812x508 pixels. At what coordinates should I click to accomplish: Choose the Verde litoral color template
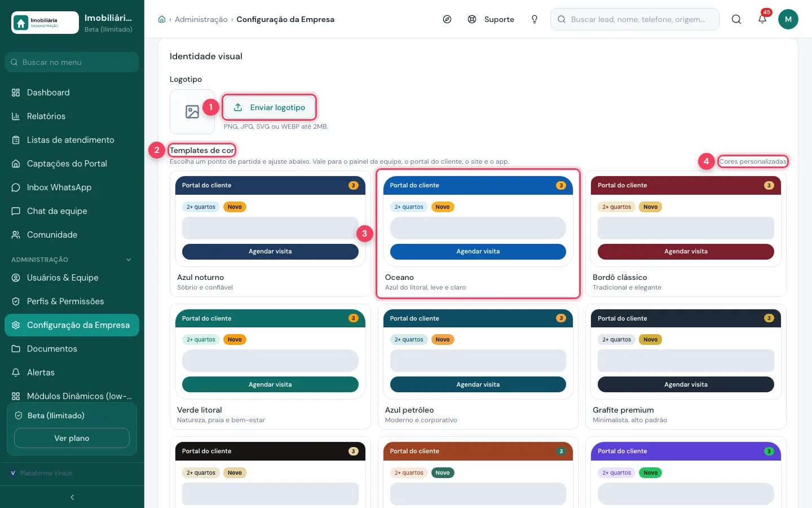coord(270,367)
